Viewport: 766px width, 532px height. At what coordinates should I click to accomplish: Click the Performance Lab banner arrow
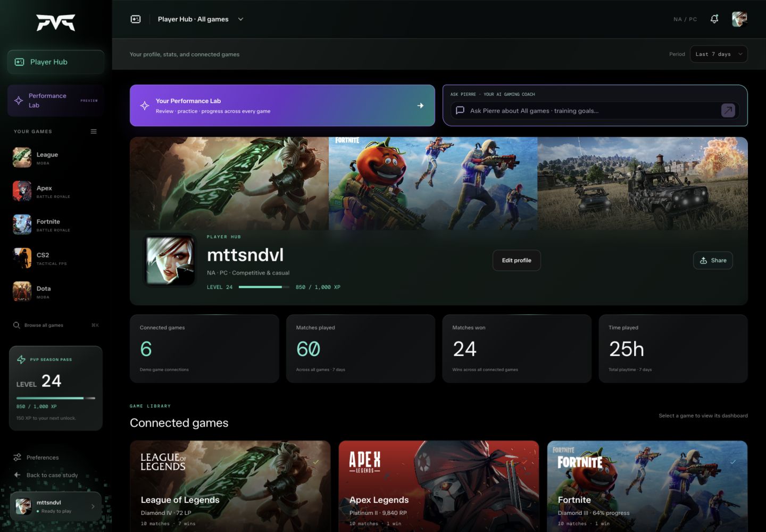[x=420, y=105]
